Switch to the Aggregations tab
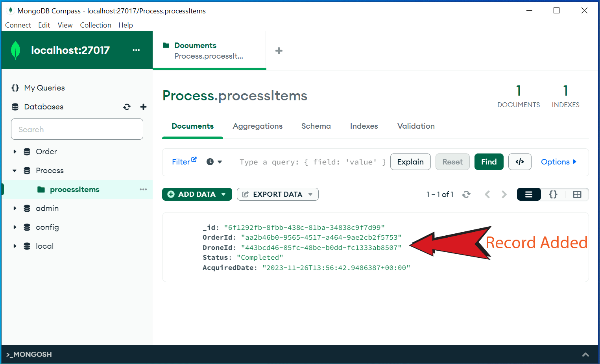600x364 pixels. click(x=258, y=126)
